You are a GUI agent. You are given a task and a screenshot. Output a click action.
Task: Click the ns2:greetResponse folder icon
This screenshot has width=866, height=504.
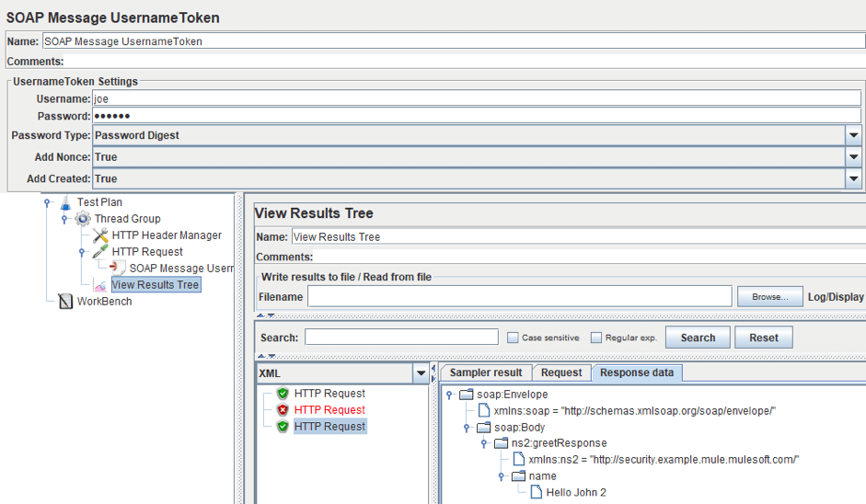pyautogui.click(x=501, y=443)
